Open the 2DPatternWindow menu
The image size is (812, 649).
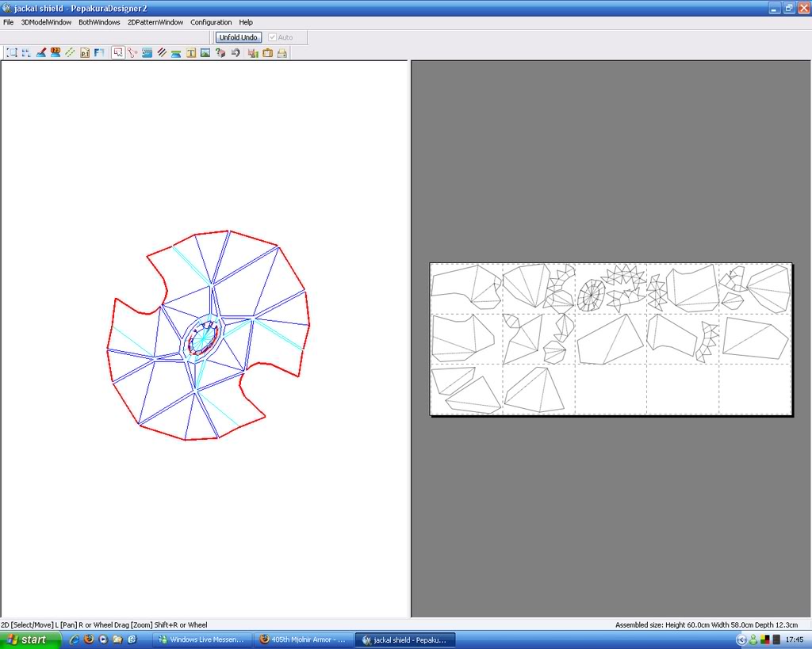point(155,22)
